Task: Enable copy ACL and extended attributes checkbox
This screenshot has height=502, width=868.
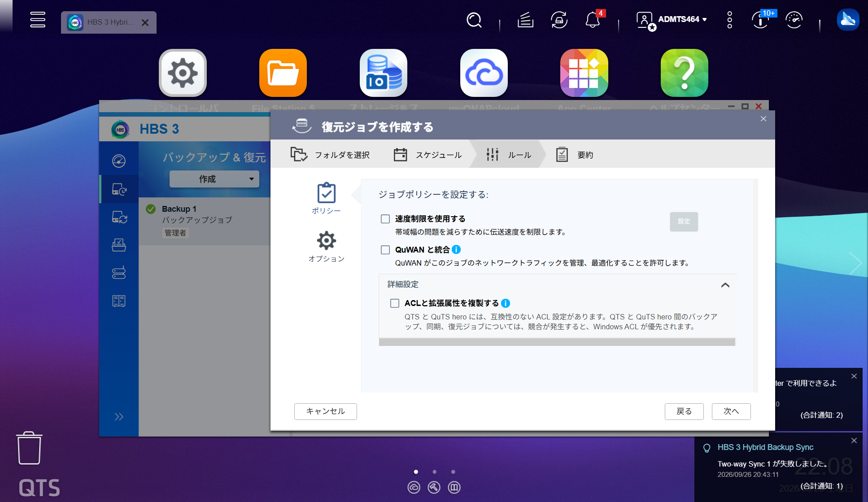Action: pos(395,303)
